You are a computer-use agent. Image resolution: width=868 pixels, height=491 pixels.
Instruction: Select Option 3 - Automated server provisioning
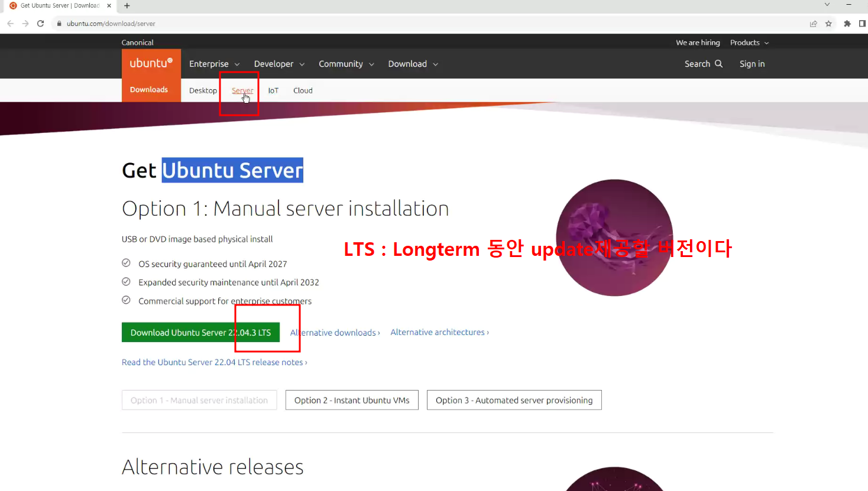point(514,400)
